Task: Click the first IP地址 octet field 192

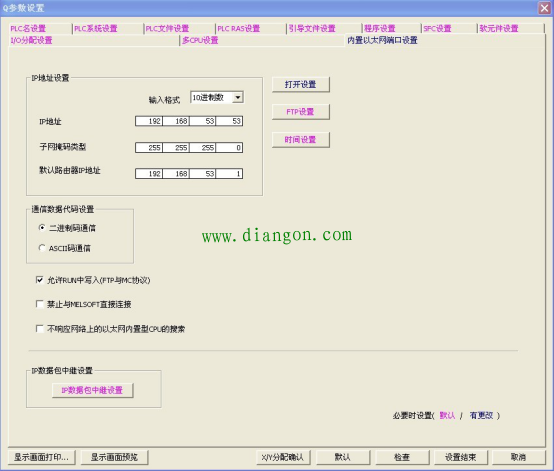Action: [x=149, y=121]
